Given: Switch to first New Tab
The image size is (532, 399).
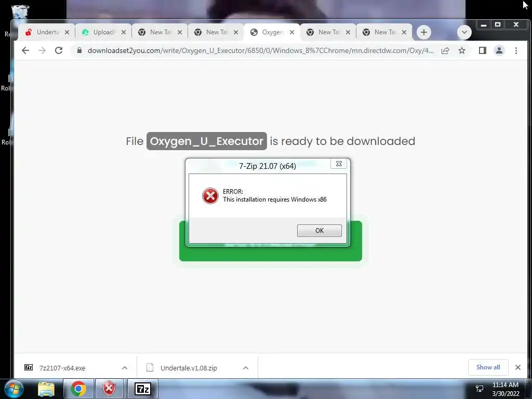Looking at the screenshot, I should [159, 32].
